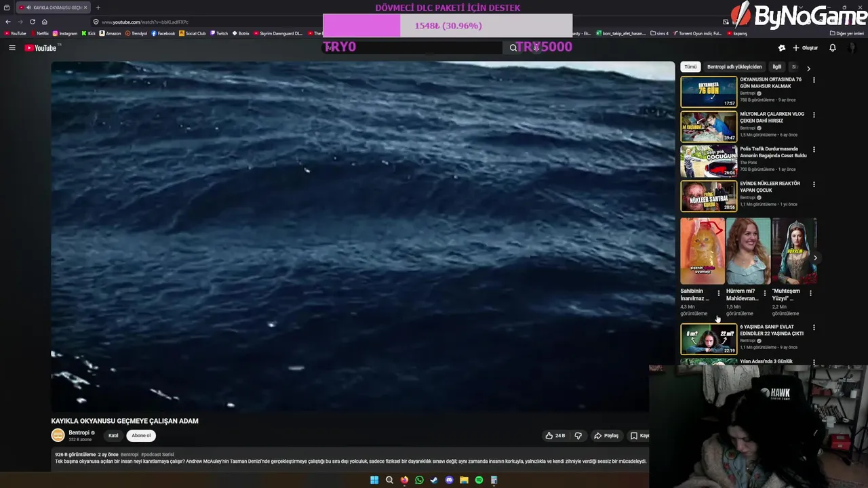The width and height of the screenshot is (868, 488).
Task: Open options for 'Sahibinin İnanılmaz' short
Action: coord(719,293)
